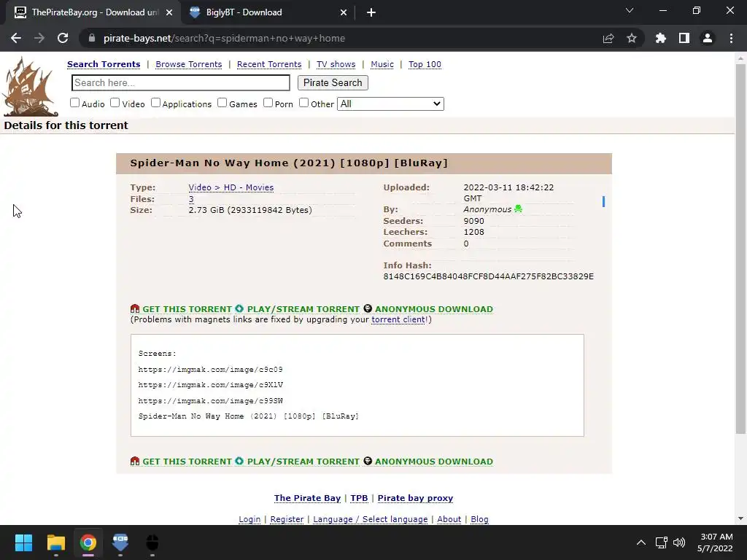Open Windows Start menu
The width and height of the screenshot is (747, 560).
click(x=23, y=542)
